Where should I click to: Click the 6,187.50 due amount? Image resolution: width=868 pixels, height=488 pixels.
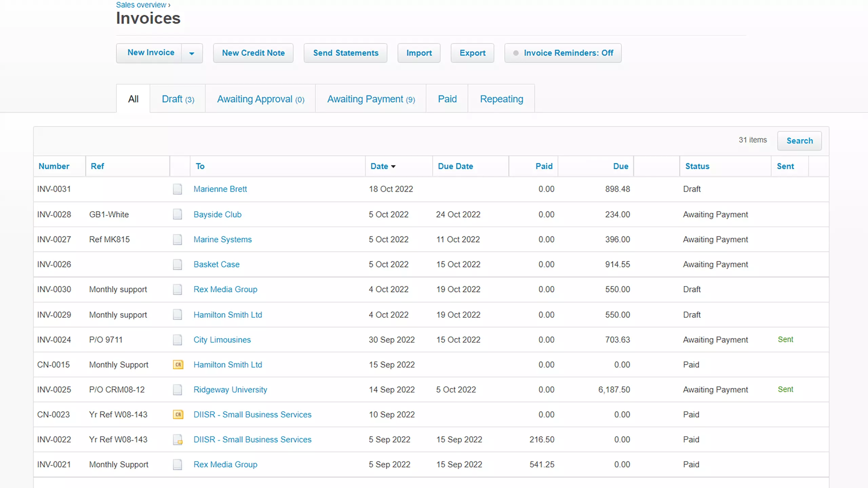pos(614,390)
